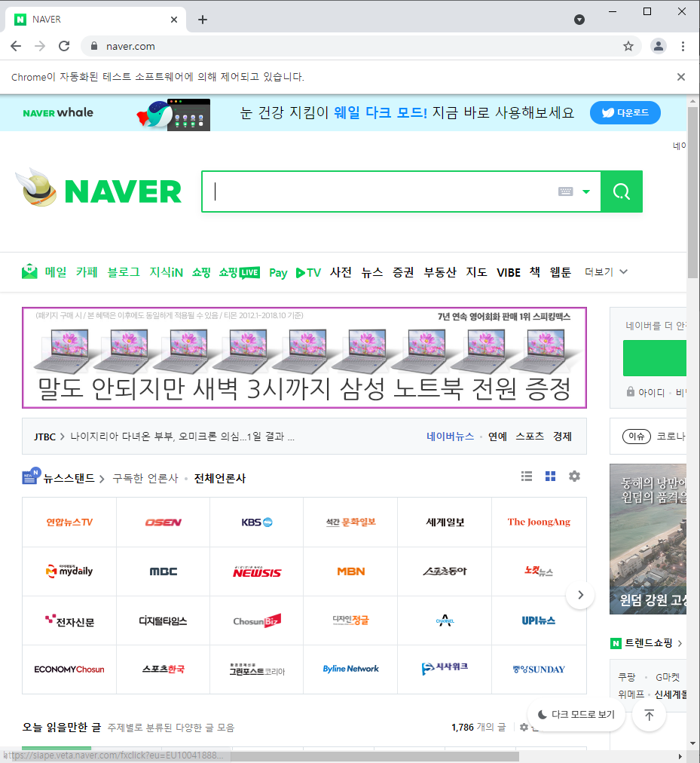The height and width of the screenshot is (763, 700).
Task: Open the JTBC headline about 나이지리아 부부
Action: point(182,437)
